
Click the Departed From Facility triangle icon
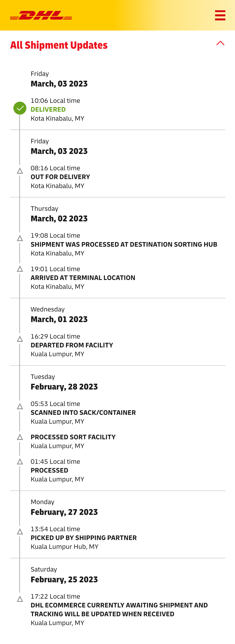coord(20,339)
